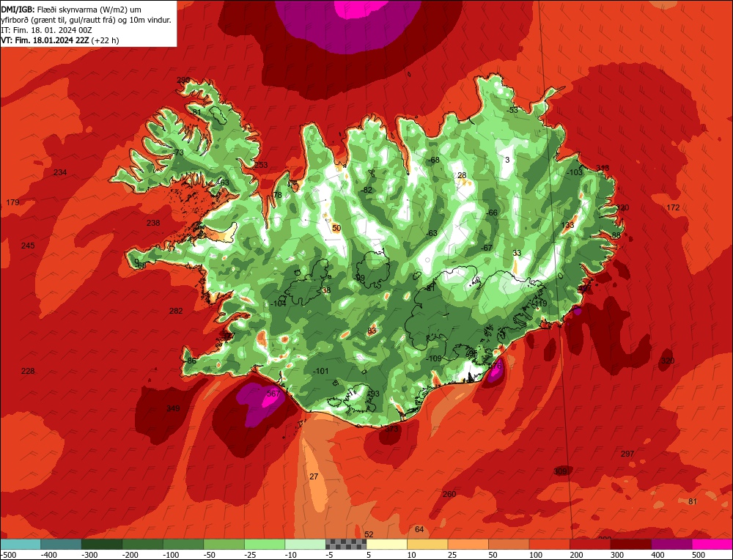This screenshot has height=560, width=733.
Task: Select the 33 value in eastern Iceland
Action: [x=517, y=253]
